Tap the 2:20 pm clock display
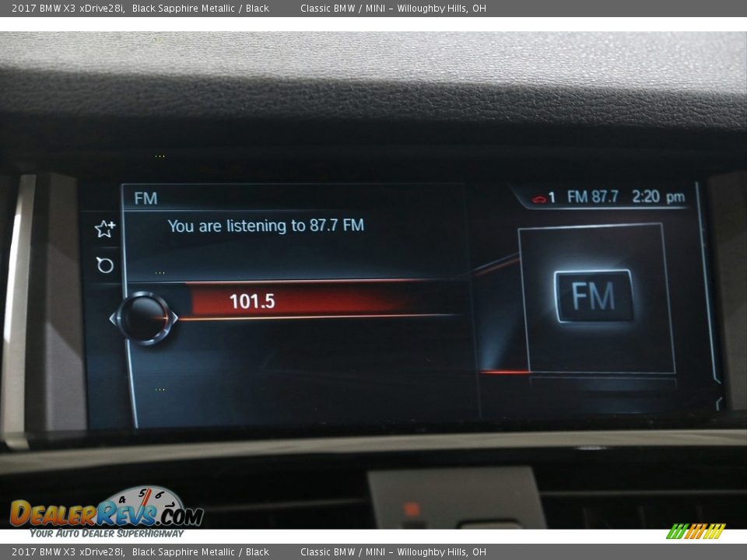 coord(658,197)
